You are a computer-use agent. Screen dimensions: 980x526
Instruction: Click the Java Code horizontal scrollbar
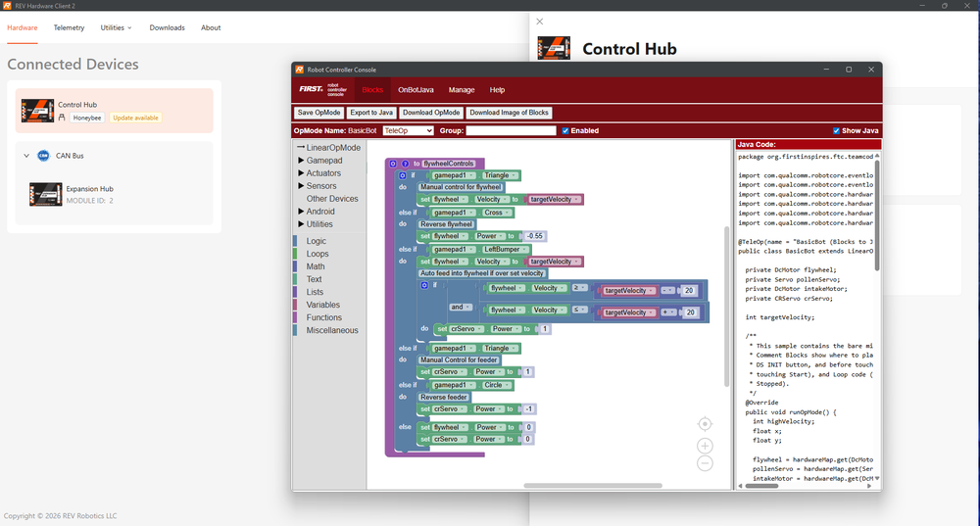pos(761,486)
